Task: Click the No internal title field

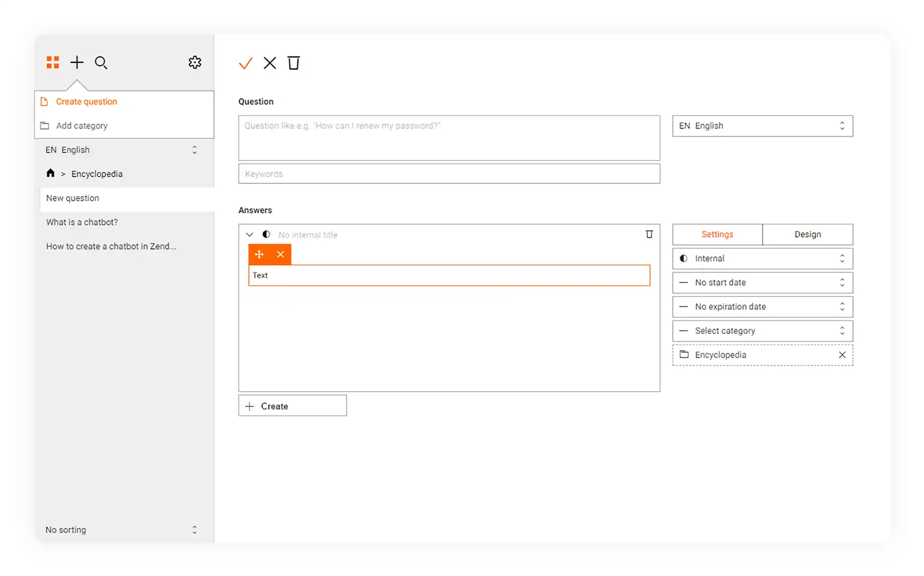Action: 308,235
